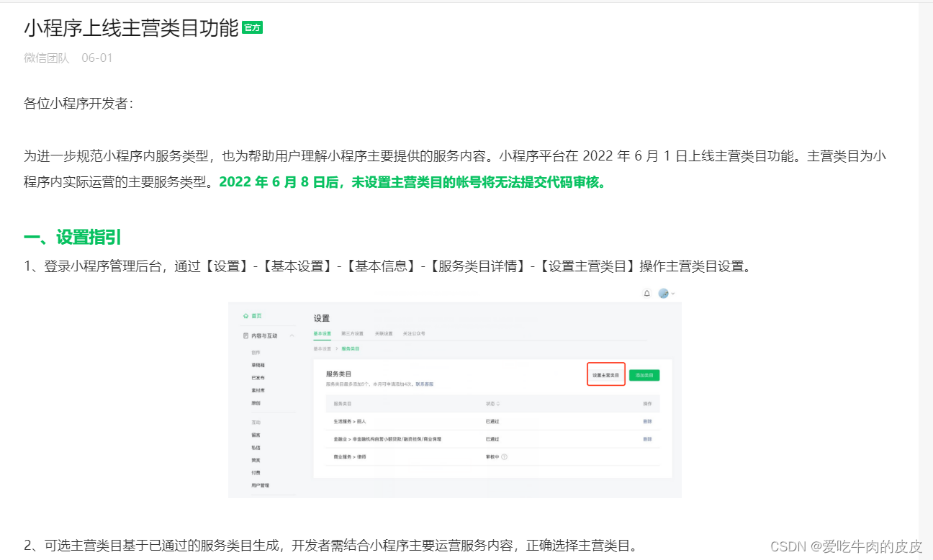Collapse the 内容与互动 sidebar section
The width and height of the screenshot is (933, 560).
292,336
